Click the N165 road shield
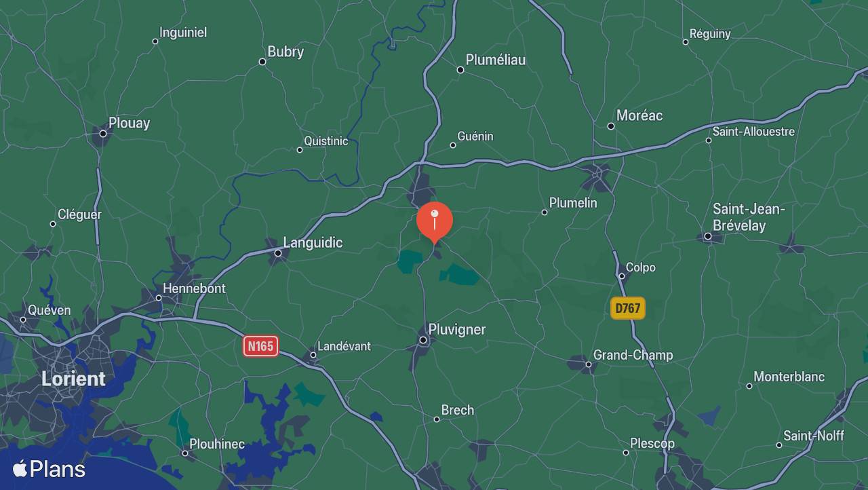The height and width of the screenshot is (490, 868). pyautogui.click(x=260, y=347)
